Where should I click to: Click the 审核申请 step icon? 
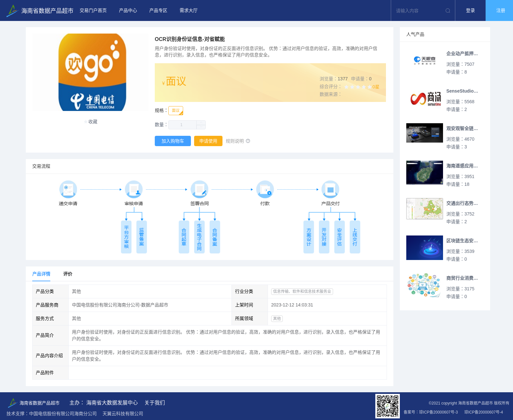pos(134,189)
